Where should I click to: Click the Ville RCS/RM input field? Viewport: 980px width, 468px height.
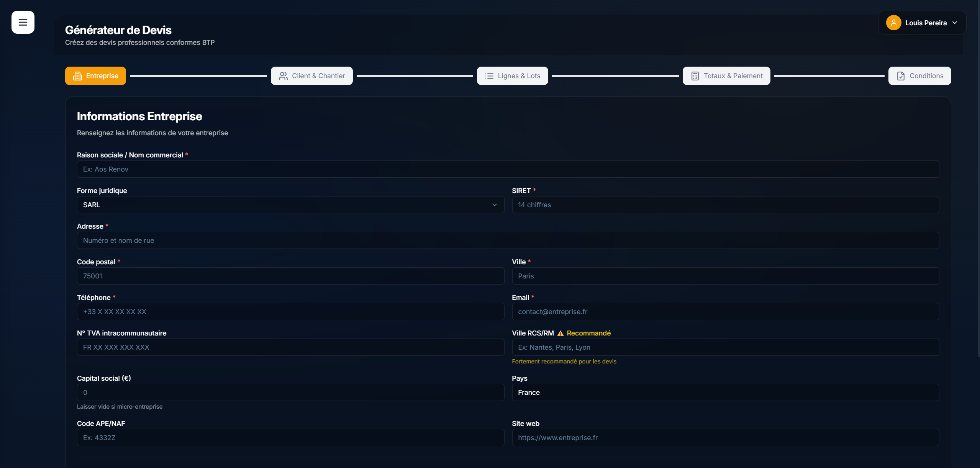tap(725, 347)
